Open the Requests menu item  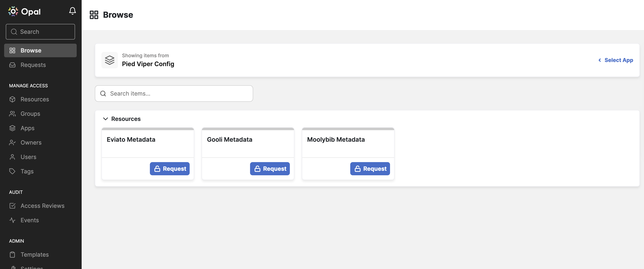click(33, 65)
